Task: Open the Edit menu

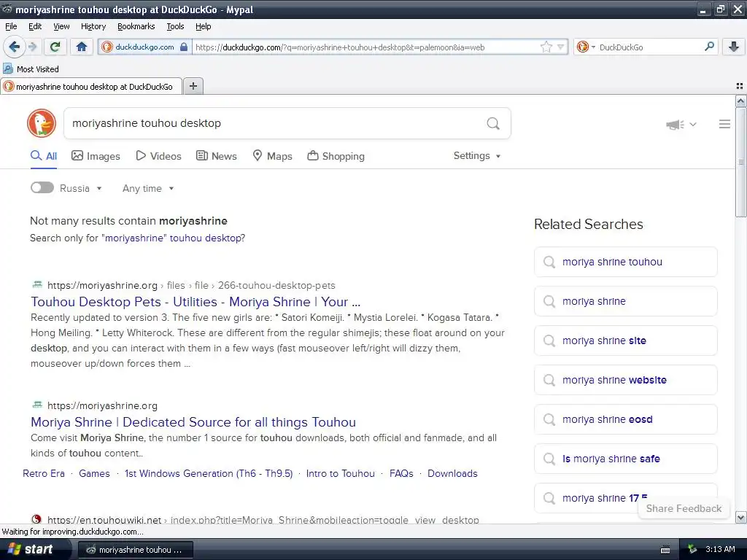Action: pos(35,26)
